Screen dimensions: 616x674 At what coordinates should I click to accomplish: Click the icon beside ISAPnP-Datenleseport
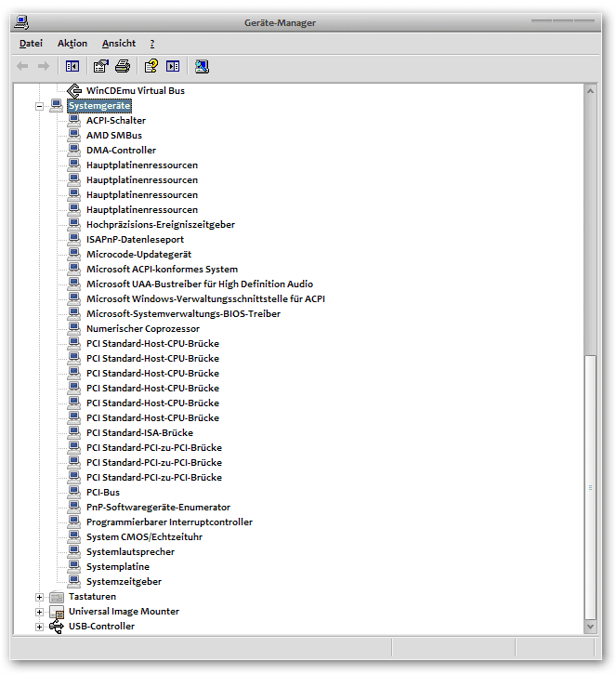pyautogui.click(x=74, y=239)
